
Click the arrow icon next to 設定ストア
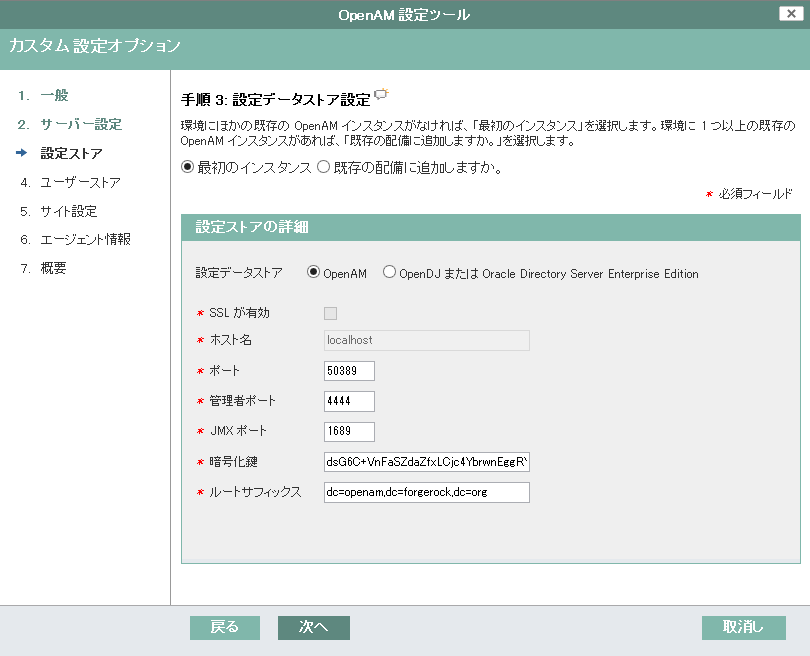click(x=22, y=153)
